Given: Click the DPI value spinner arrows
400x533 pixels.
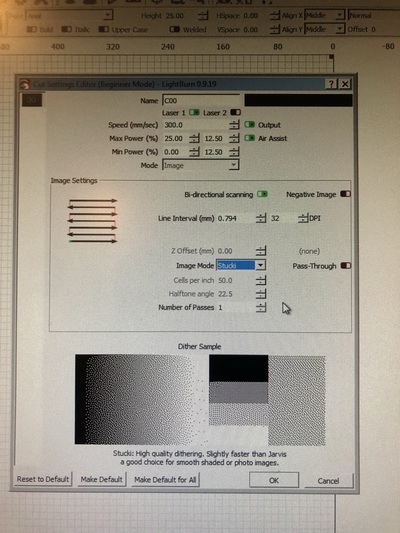Looking at the screenshot, I should (x=302, y=218).
